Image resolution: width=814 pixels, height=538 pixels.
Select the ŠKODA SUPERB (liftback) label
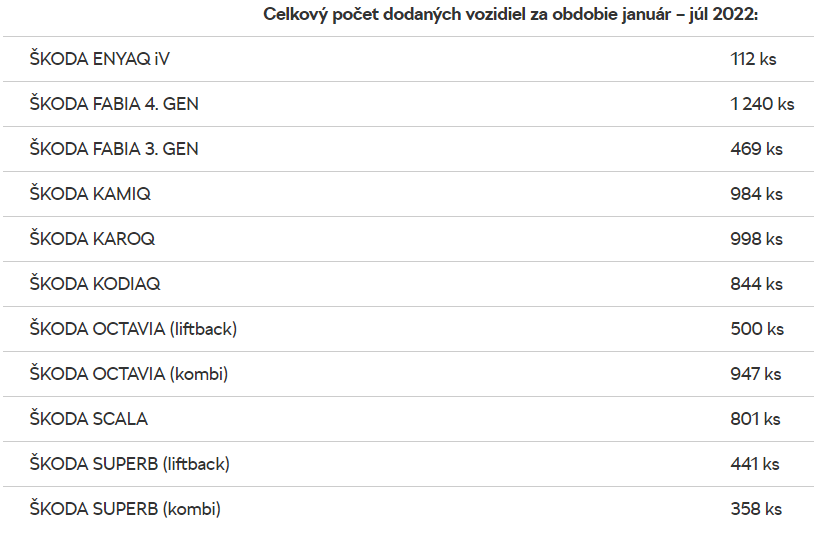tap(129, 464)
